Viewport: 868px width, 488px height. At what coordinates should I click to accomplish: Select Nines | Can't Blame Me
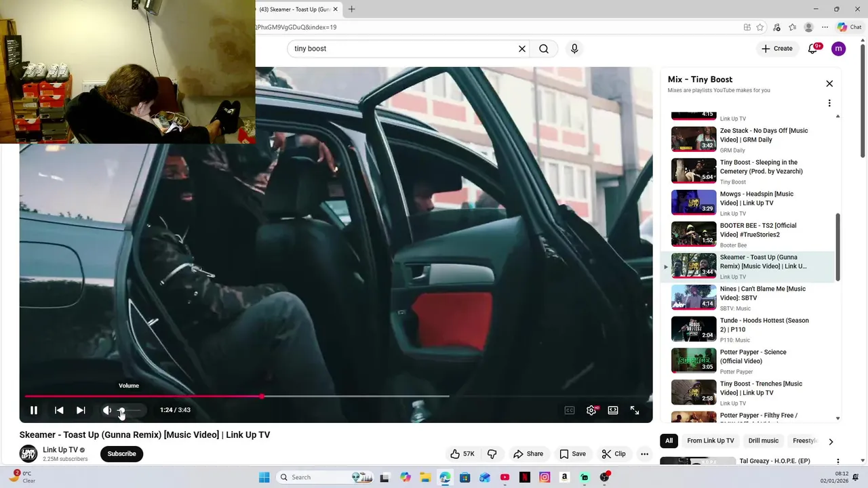747,298
